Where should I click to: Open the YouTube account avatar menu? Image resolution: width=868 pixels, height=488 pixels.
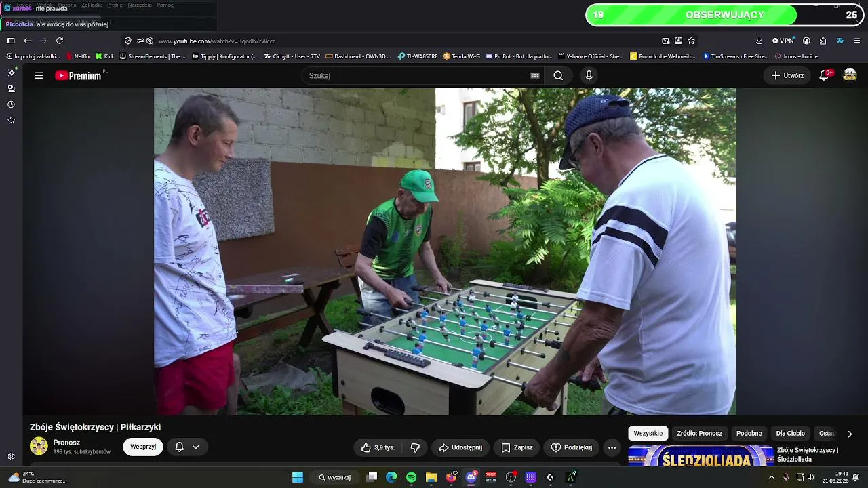[850, 75]
